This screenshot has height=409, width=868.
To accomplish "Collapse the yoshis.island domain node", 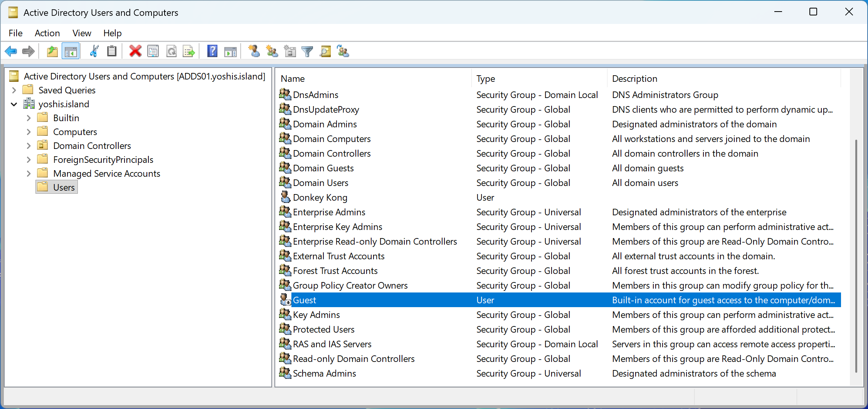I will [14, 104].
